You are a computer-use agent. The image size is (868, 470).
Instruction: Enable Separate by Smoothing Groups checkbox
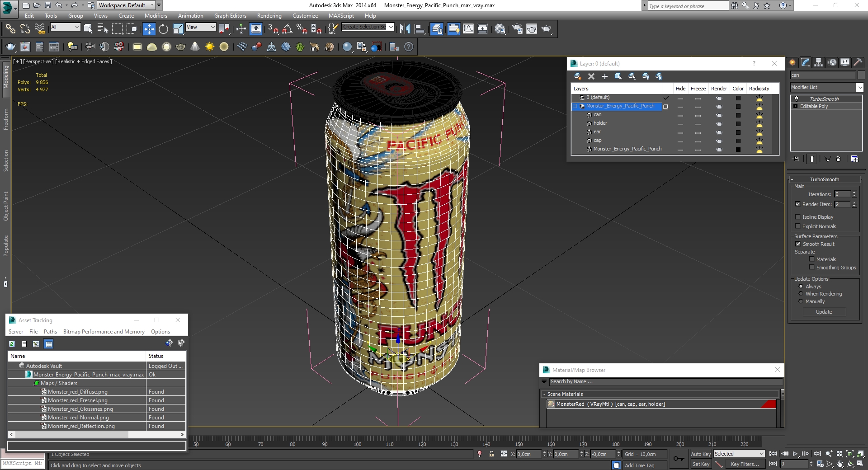point(811,268)
